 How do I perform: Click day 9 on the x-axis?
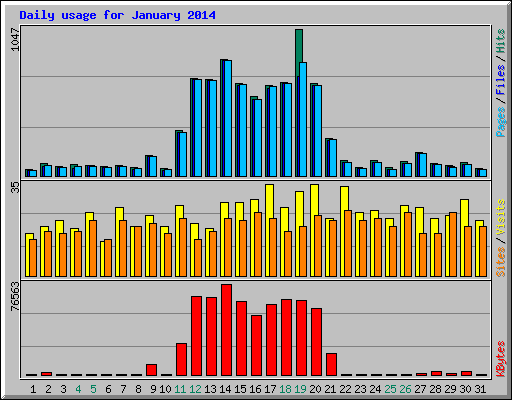click(153, 389)
